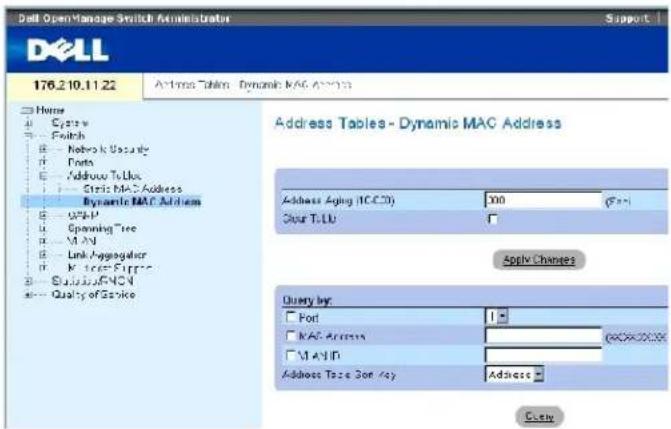This screenshot has height=429, width=671.
Task: Click the IP address 176.210.11.22 label
Action: pyautogui.click(x=75, y=85)
